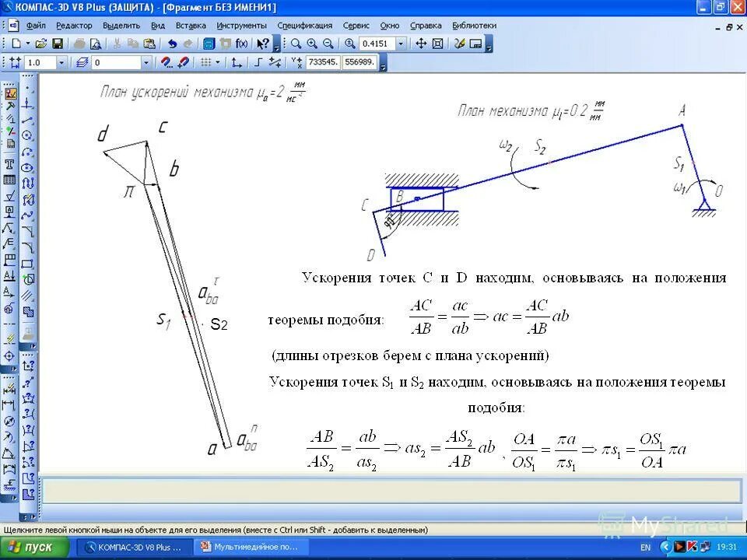Open the zoom scale dropdown showing 0.4151
747x560 pixels.
[401, 44]
